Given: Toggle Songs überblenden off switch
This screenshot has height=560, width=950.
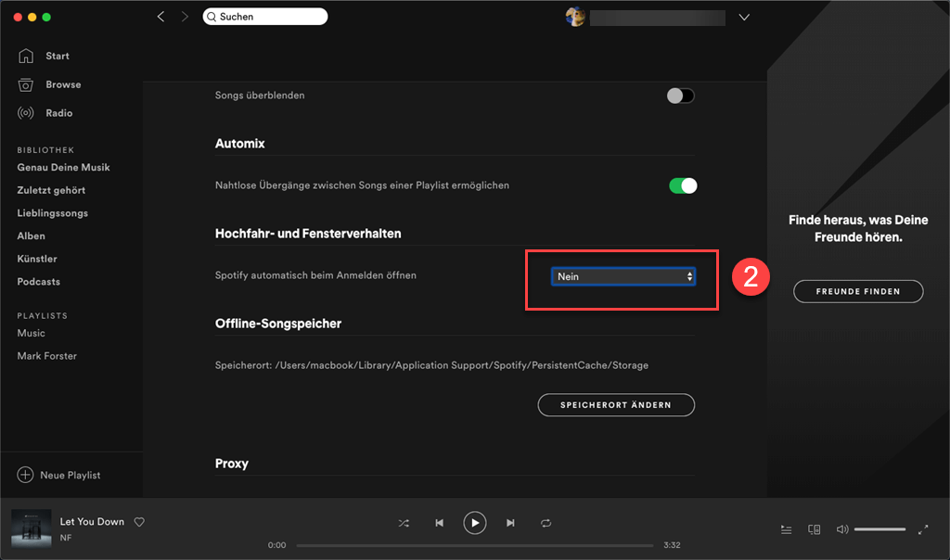Looking at the screenshot, I should pos(680,95).
